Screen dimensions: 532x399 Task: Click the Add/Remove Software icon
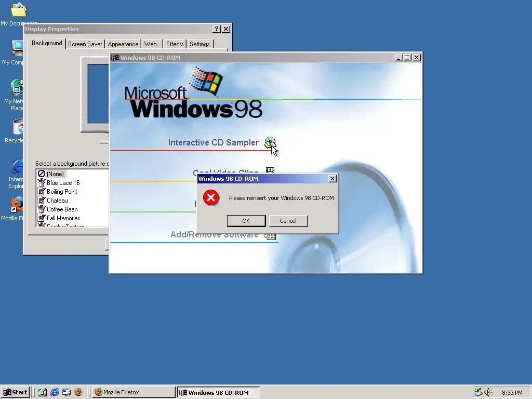coord(270,236)
